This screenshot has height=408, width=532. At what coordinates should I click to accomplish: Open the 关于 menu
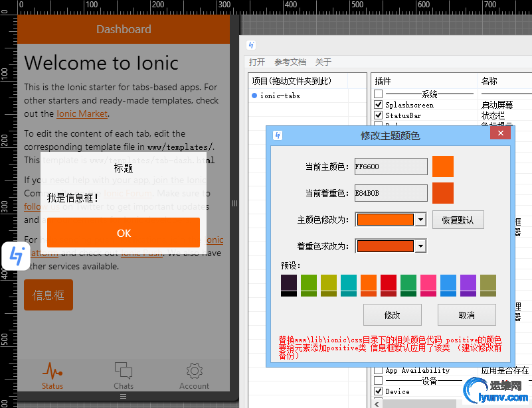(323, 62)
